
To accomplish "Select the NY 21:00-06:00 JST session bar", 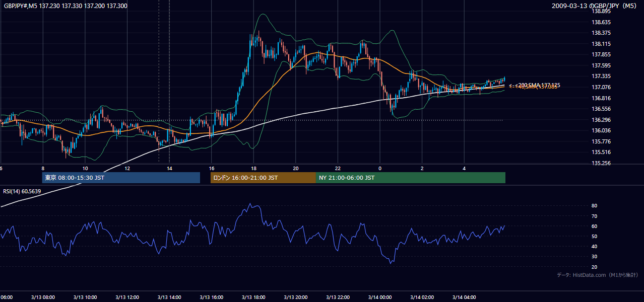I will (411, 178).
